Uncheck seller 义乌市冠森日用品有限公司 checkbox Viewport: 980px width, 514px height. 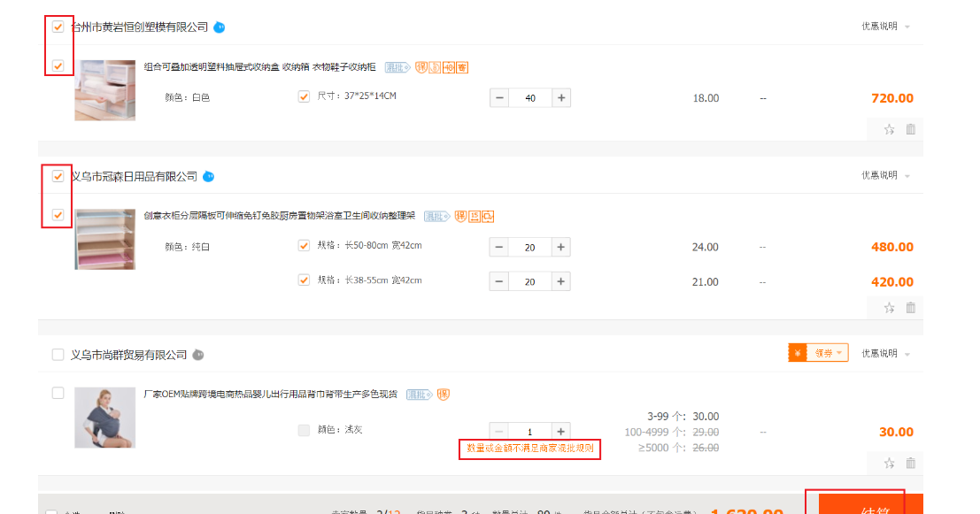coord(58,176)
